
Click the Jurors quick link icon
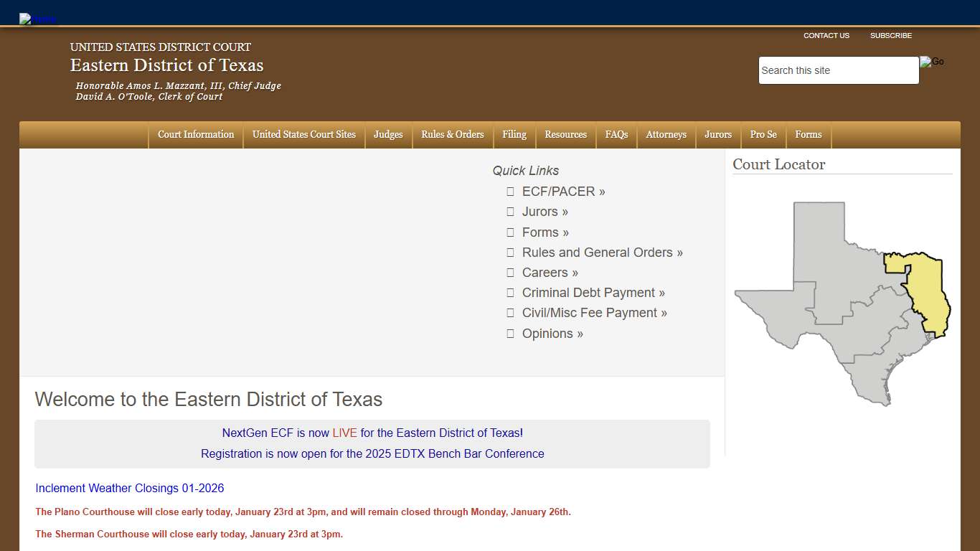coord(510,212)
